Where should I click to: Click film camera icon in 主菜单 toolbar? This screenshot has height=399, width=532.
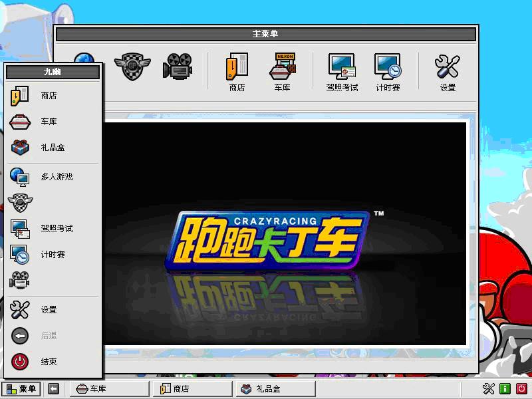(x=178, y=66)
